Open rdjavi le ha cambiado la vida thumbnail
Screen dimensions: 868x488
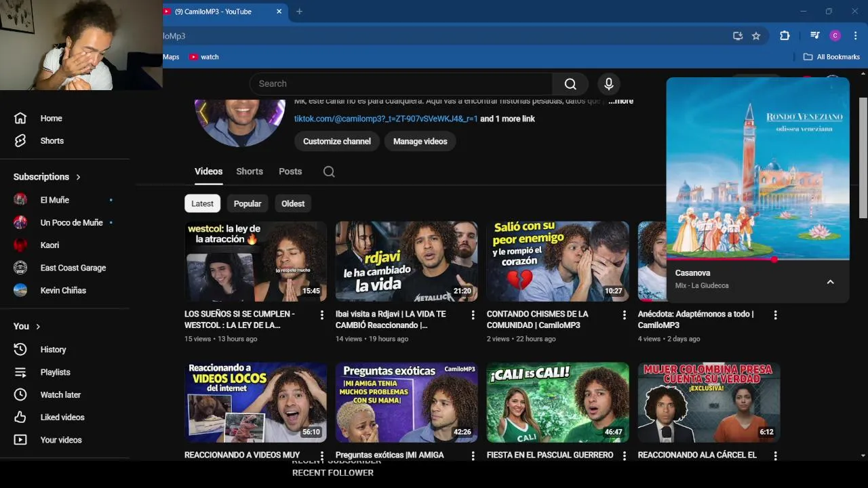tap(407, 261)
